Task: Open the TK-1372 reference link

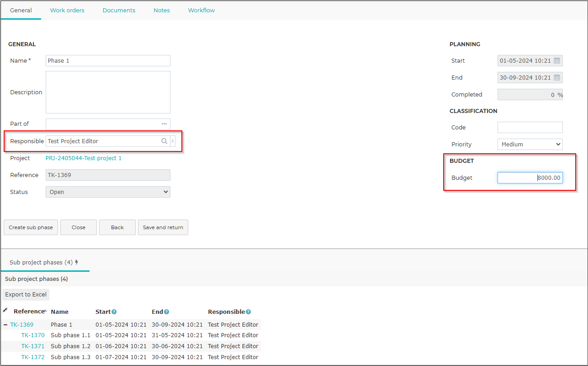Action: (33, 357)
